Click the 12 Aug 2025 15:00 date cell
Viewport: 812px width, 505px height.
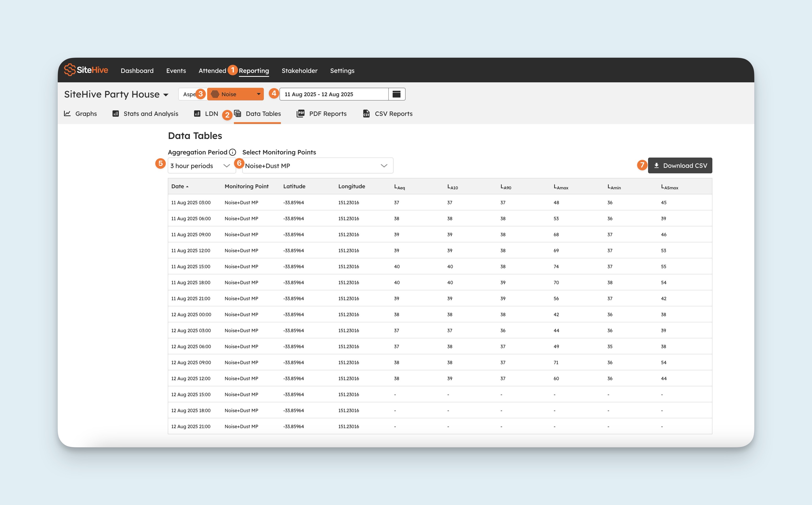191,394
